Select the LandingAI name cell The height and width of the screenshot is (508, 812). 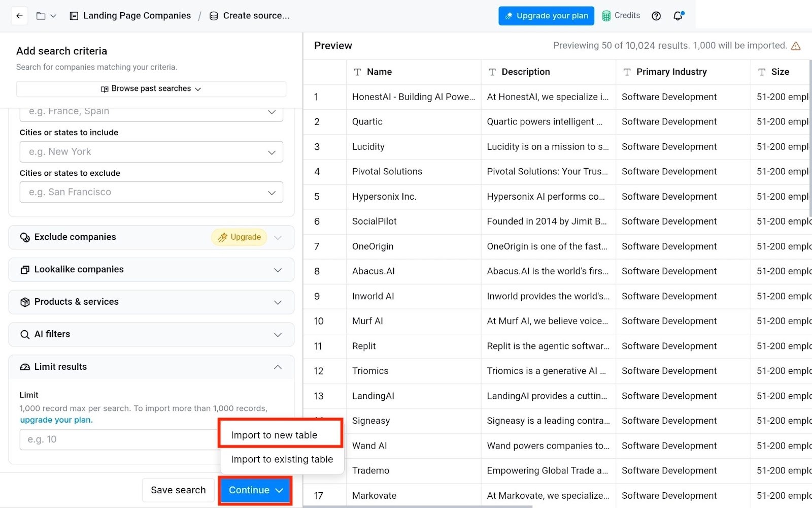(x=414, y=396)
